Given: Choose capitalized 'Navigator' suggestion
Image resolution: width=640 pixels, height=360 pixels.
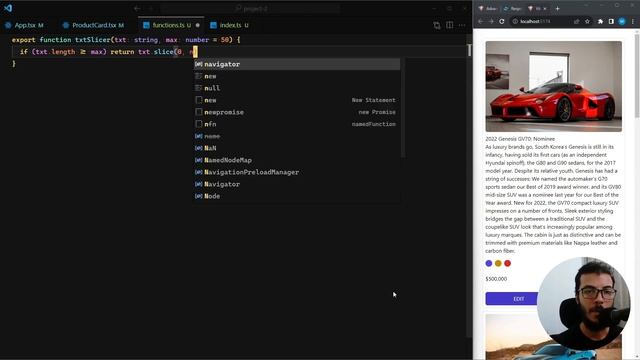Looking at the screenshot, I should (297, 184).
